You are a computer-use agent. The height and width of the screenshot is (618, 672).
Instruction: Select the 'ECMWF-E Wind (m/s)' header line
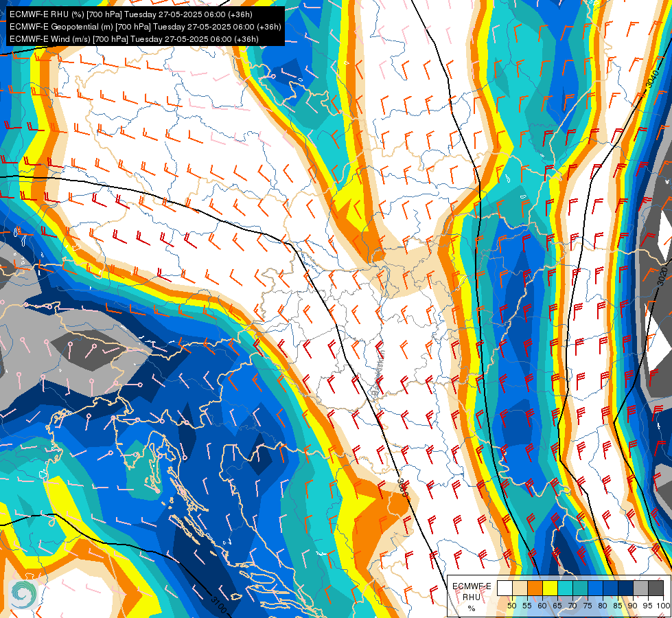pos(134,39)
